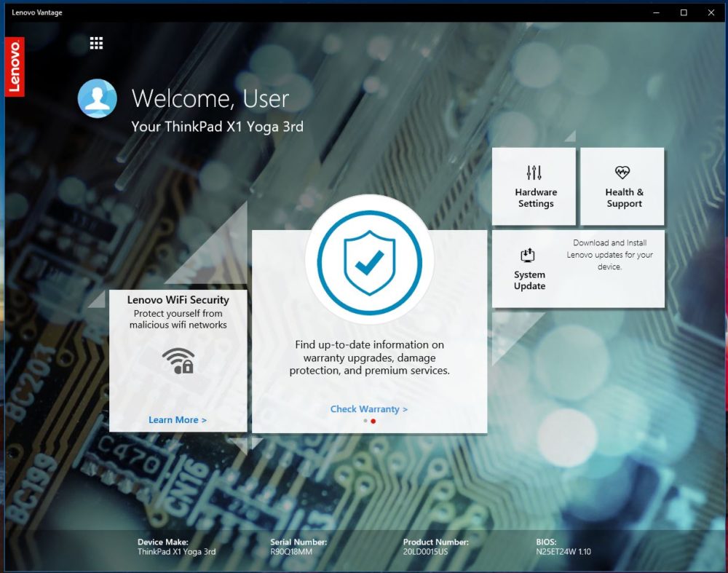This screenshot has height=573, width=728.
Task: Click the Lenovo Vantage title text
Action: (37, 12)
